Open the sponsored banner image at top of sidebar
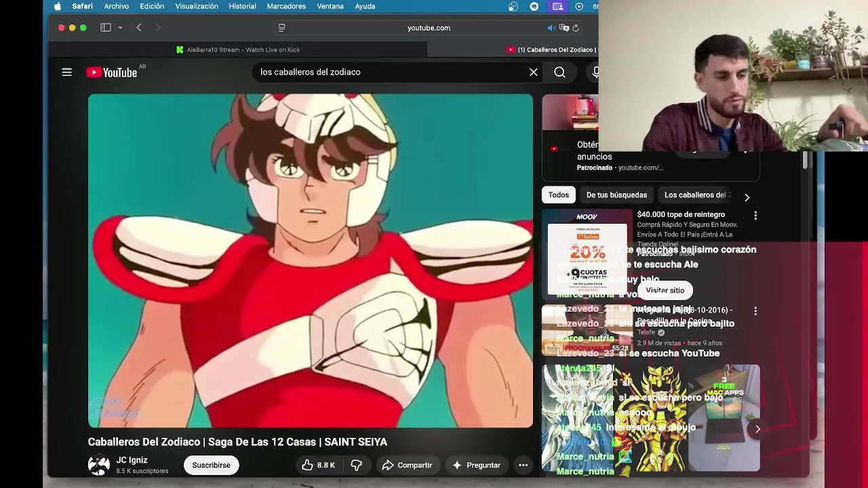The width and height of the screenshot is (868, 488). (570, 113)
